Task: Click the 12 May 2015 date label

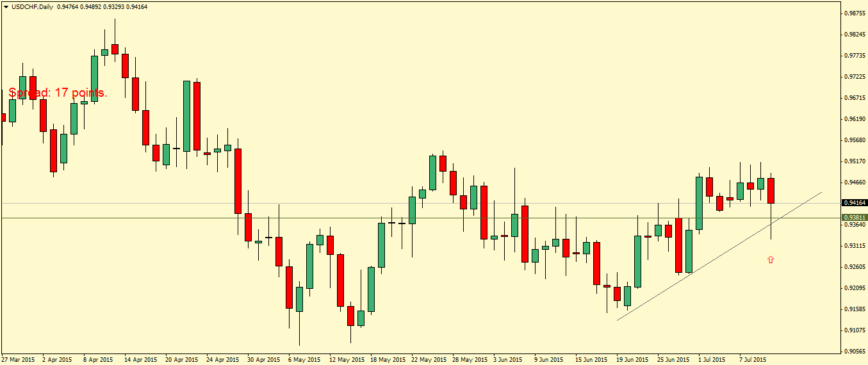Action: [347, 359]
